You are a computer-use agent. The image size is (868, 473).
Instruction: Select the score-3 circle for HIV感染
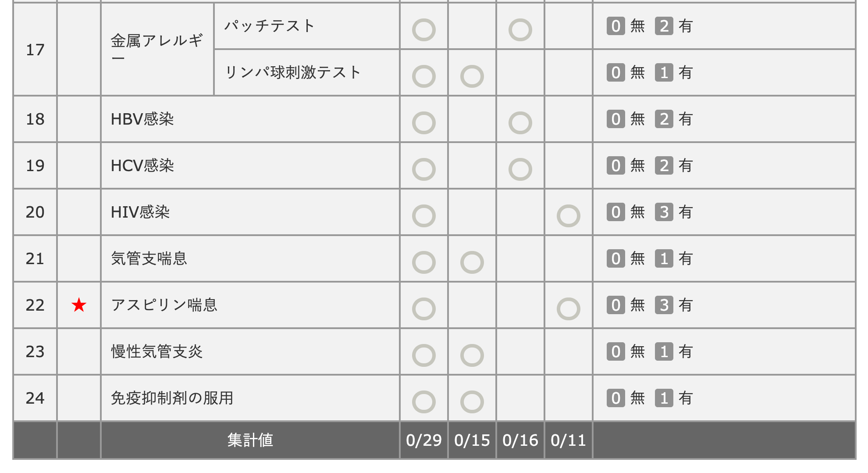click(568, 216)
